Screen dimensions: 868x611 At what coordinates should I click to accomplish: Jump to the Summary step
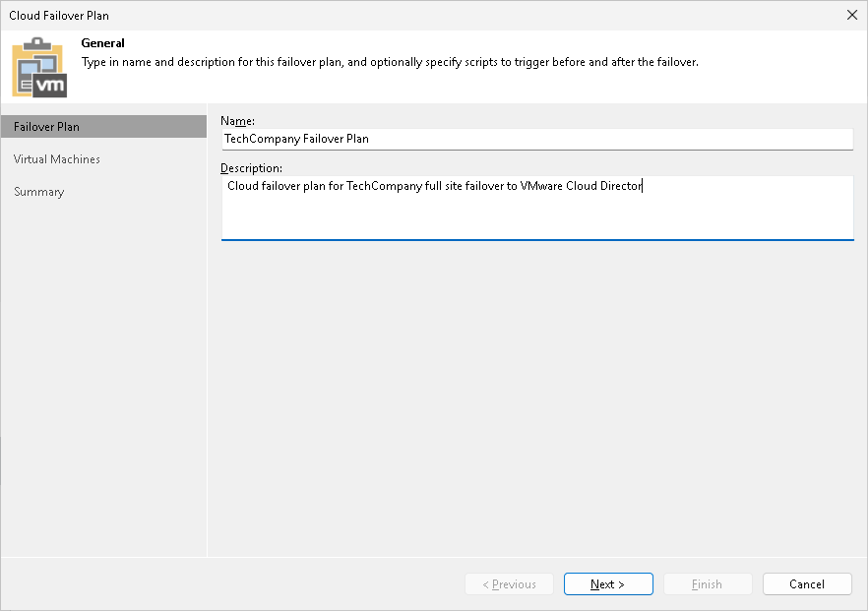pos(38,191)
